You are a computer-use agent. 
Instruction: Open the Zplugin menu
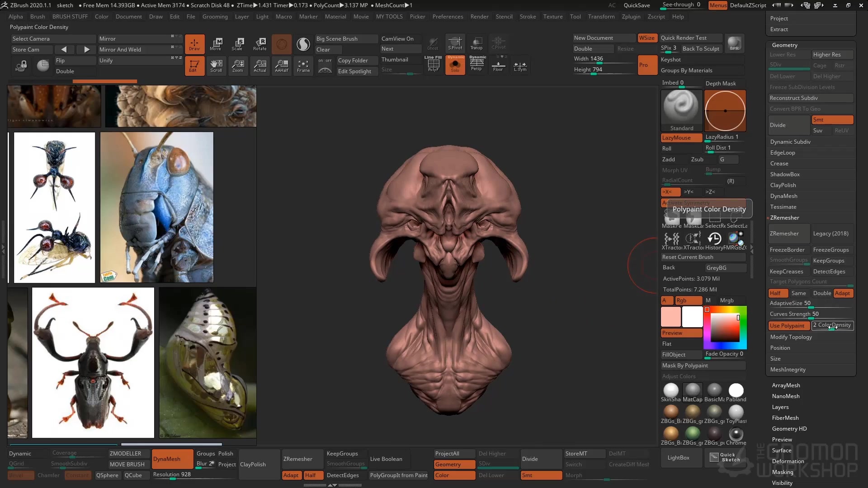(x=631, y=16)
